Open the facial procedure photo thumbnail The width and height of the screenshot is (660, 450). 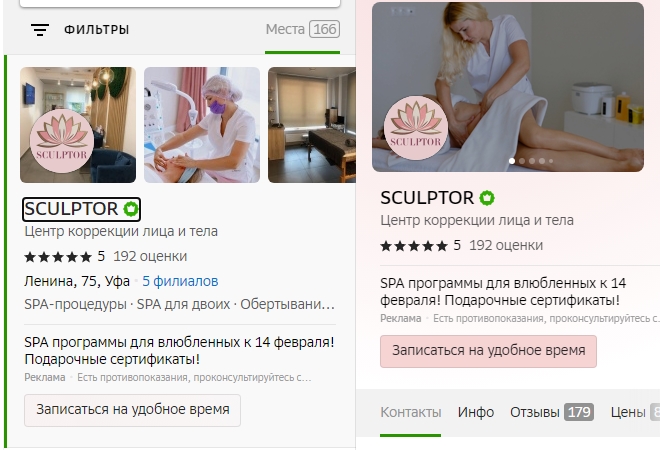click(202, 125)
